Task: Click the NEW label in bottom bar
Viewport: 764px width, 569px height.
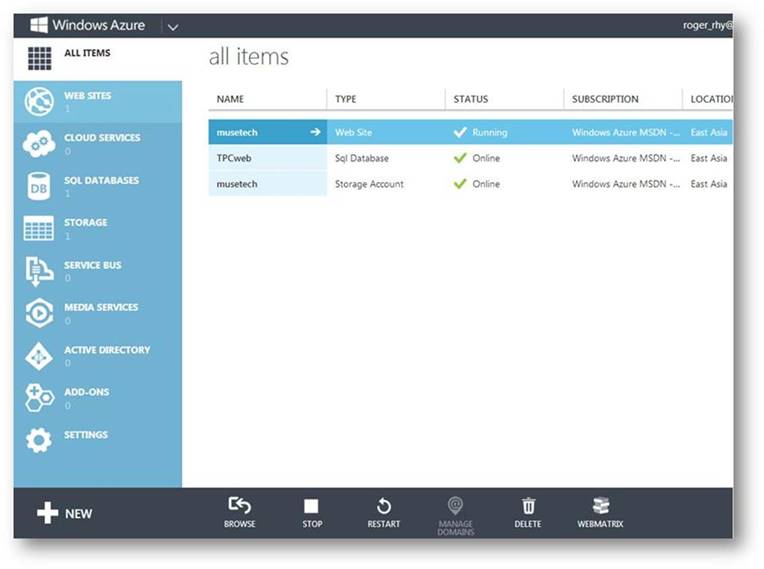Action: click(78, 513)
